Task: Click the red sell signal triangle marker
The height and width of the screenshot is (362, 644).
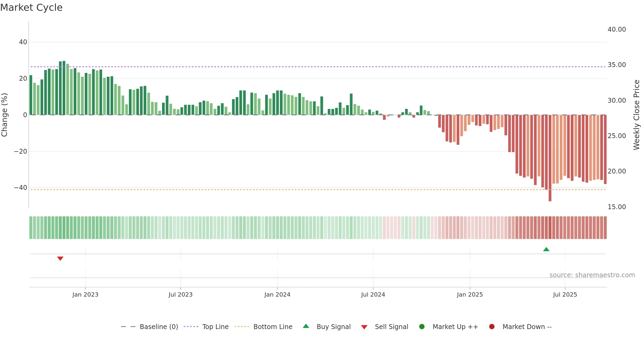Action: coord(60,258)
